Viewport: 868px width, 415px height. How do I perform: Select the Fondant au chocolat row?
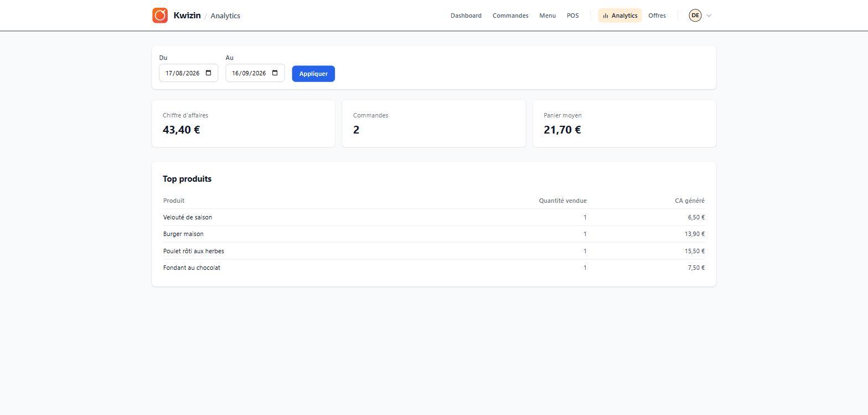(x=434, y=268)
